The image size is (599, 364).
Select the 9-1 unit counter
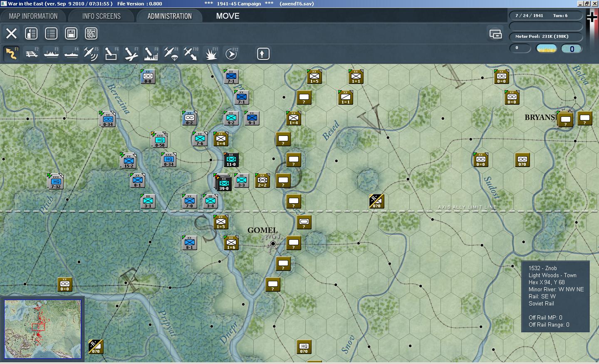pos(252,118)
